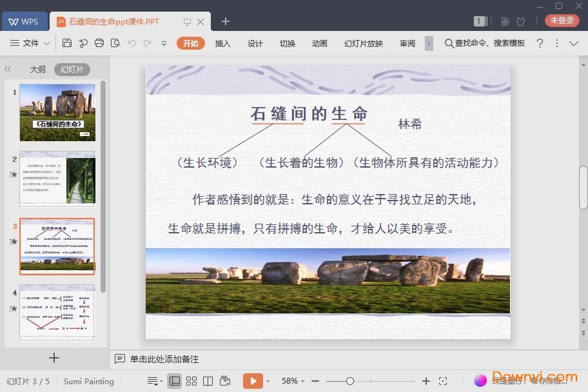Click the Save icon in the toolbar
The height and width of the screenshot is (392, 588).
tap(67, 43)
